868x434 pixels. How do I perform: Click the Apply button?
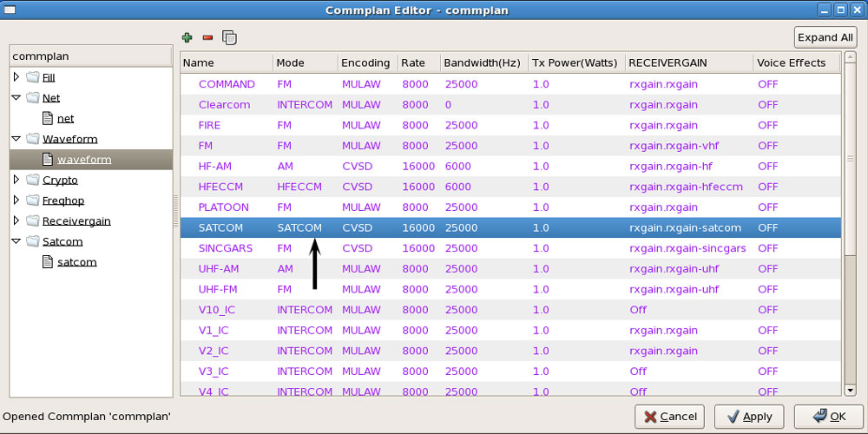coord(750,417)
